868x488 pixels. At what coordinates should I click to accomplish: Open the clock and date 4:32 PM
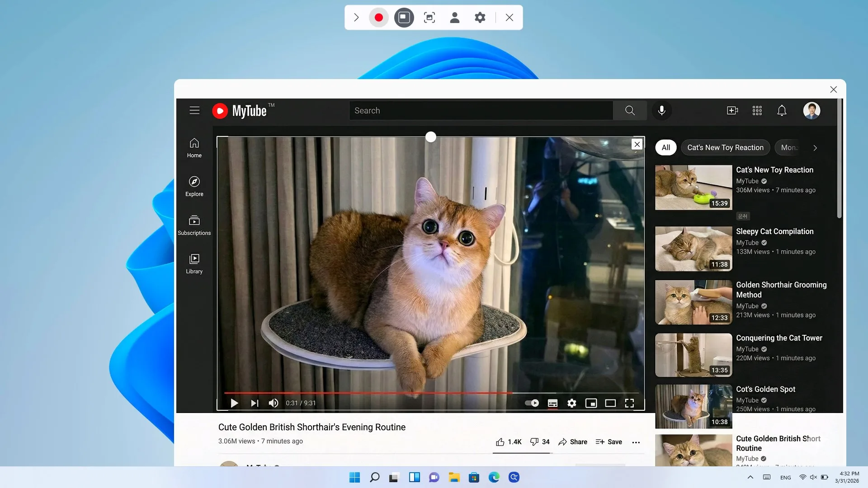847,477
